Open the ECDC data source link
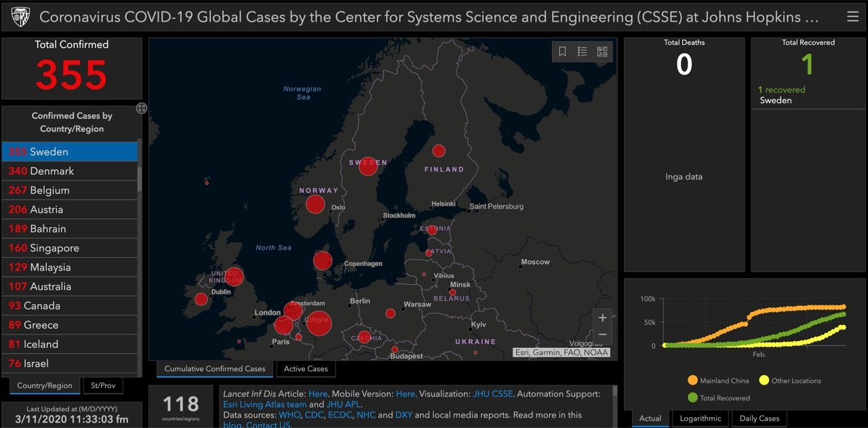Viewport: 868px width, 428px height. coord(340,415)
